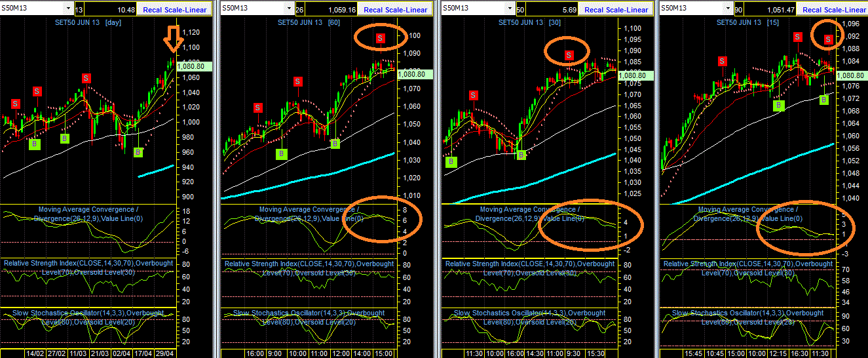Image resolution: width=868 pixels, height=358 pixels.
Task: Select Relative Strength Index label in 30-minute chart
Action: (530, 268)
